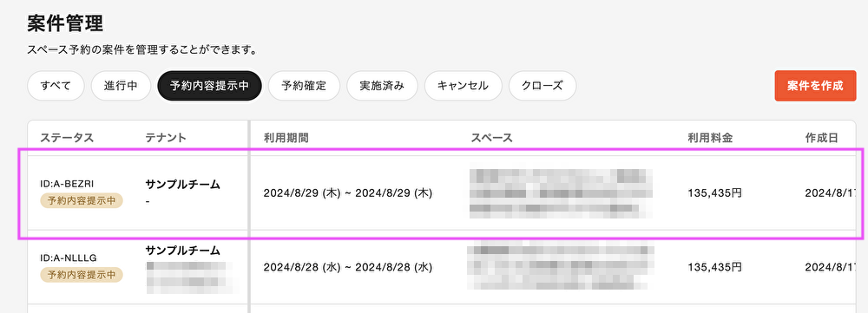Filter by キャンセル status
This screenshot has width=868, height=313.
463,86
